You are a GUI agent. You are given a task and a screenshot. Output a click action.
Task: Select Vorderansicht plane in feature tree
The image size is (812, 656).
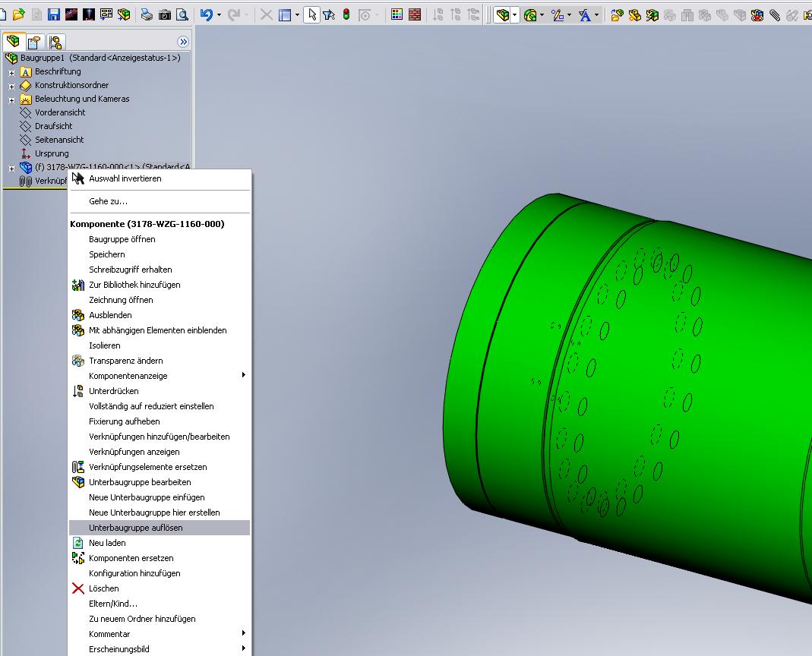[60, 112]
